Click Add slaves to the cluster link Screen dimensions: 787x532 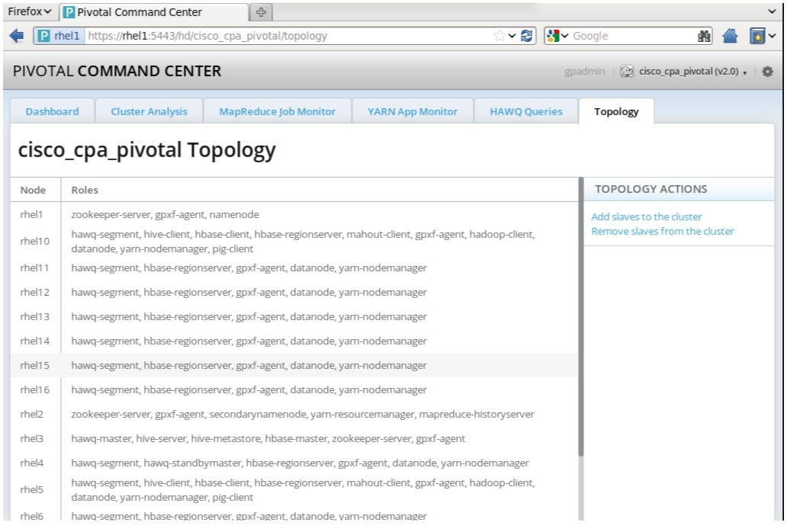click(x=647, y=216)
